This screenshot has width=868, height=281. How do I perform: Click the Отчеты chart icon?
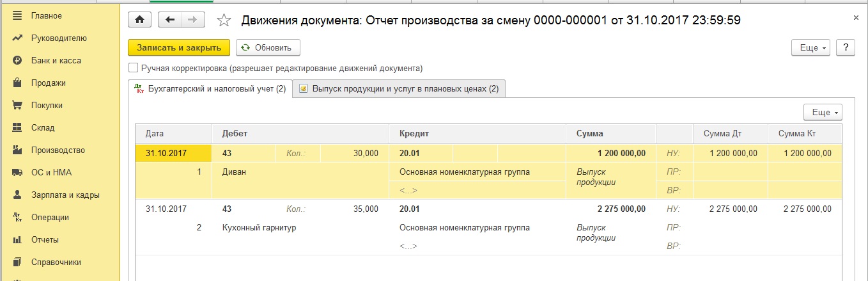(17, 240)
